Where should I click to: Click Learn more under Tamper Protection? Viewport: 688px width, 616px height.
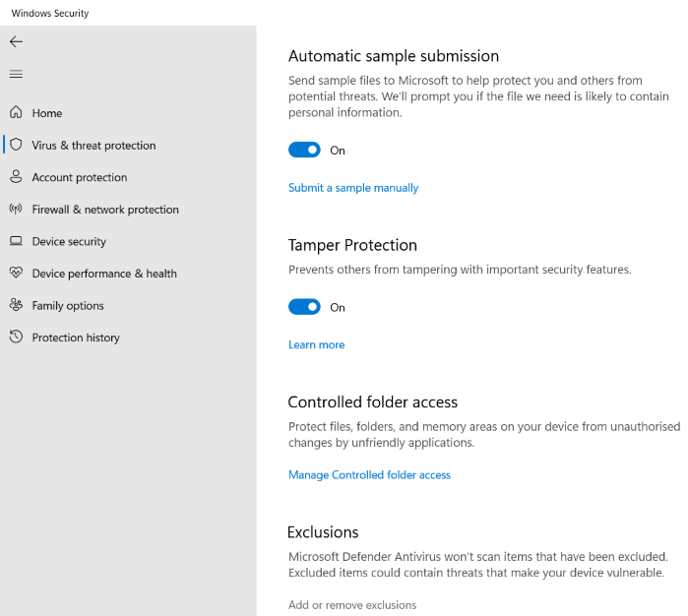click(x=316, y=345)
